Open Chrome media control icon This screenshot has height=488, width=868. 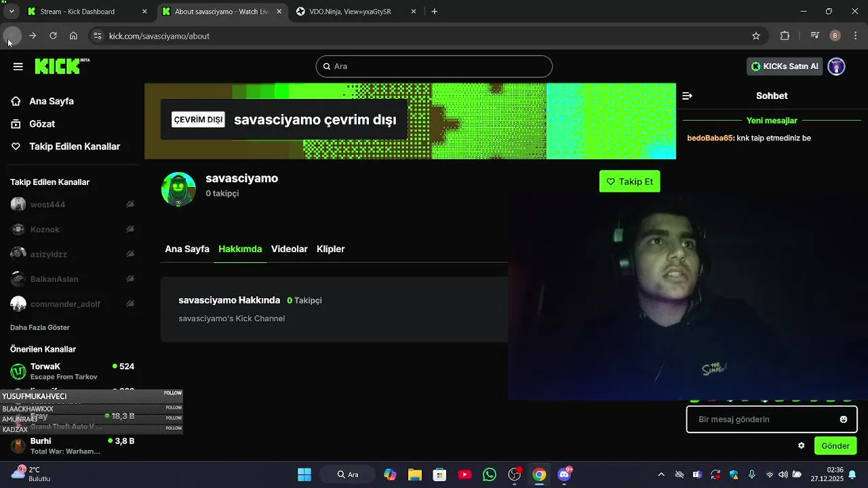[815, 36]
